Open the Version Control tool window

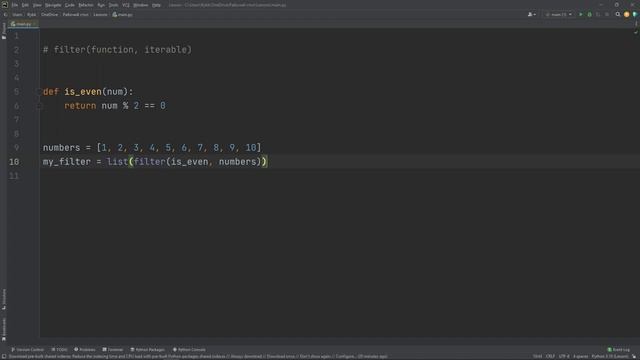pyautogui.click(x=27, y=350)
